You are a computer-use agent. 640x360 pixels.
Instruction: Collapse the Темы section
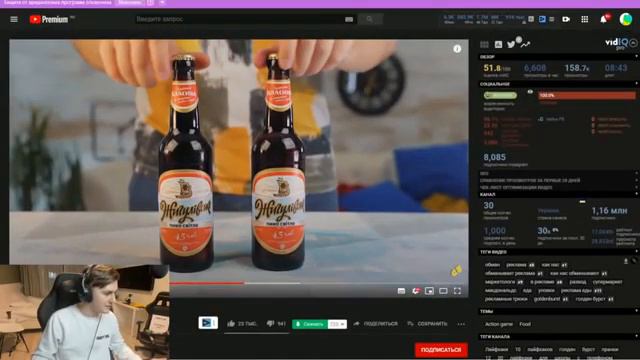click(637, 311)
